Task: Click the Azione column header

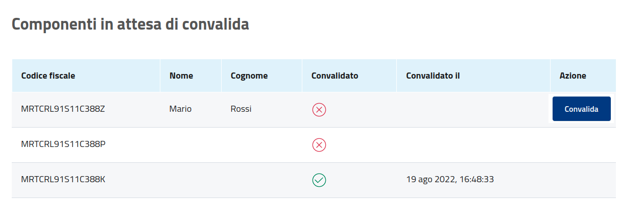Action: 573,76
